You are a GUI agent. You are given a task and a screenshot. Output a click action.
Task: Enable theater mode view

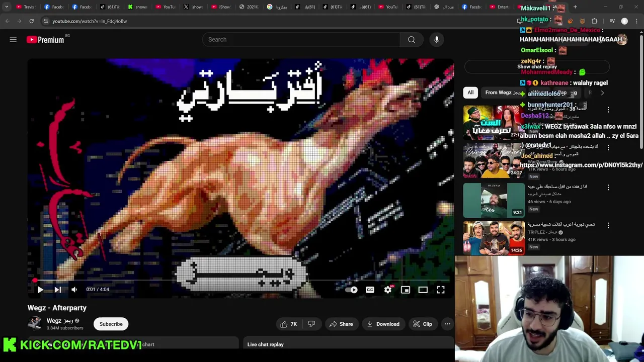[423, 290]
